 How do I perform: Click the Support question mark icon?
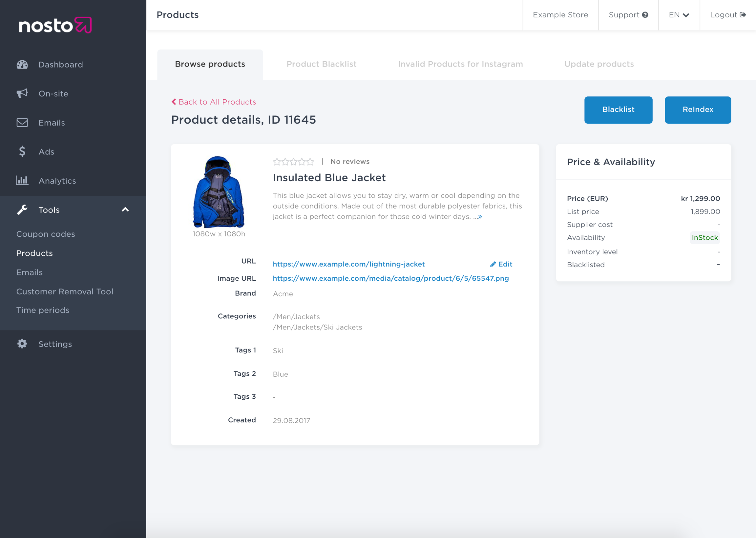coord(645,15)
